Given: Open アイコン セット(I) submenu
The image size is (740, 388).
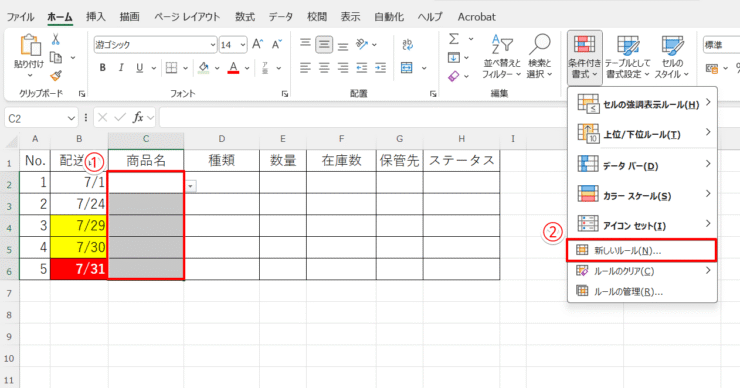Looking at the screenshot, I should point(642,224).
